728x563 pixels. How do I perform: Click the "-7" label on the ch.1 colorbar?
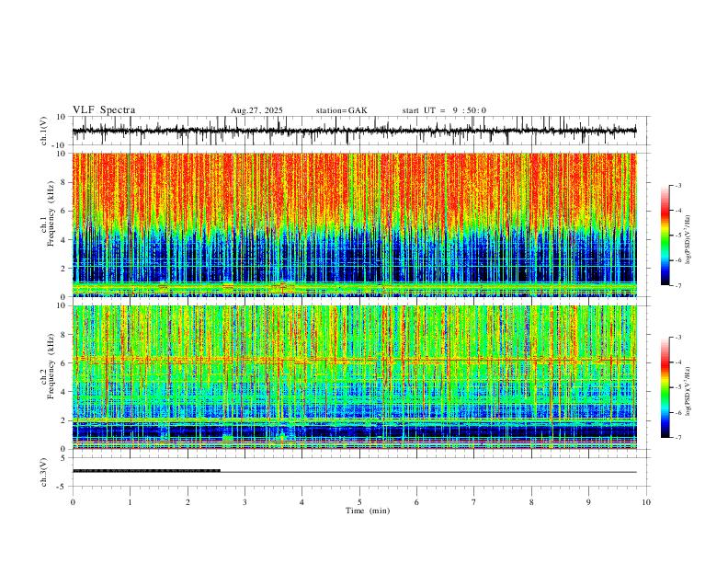(677, 285)
